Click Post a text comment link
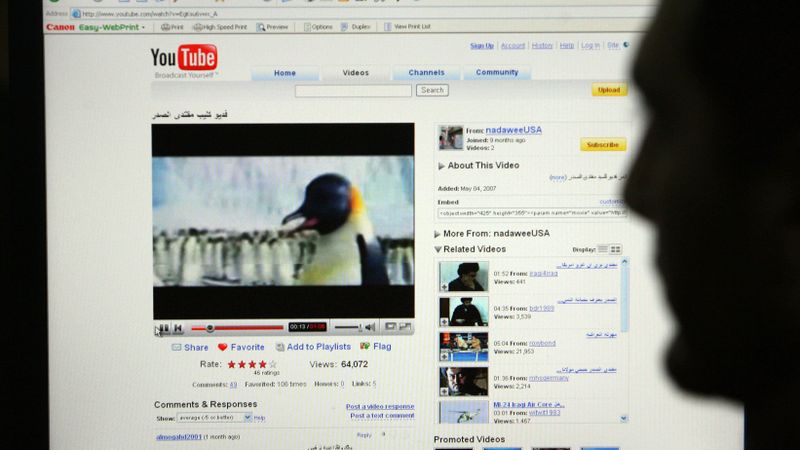The width and height of the screenshot is (800, 450). (382, 416)
